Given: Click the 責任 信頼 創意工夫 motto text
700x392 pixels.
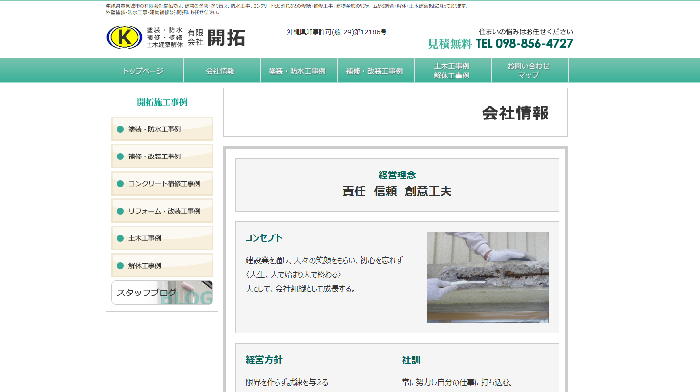Looking at the screenshot, I should coord(397,191).
